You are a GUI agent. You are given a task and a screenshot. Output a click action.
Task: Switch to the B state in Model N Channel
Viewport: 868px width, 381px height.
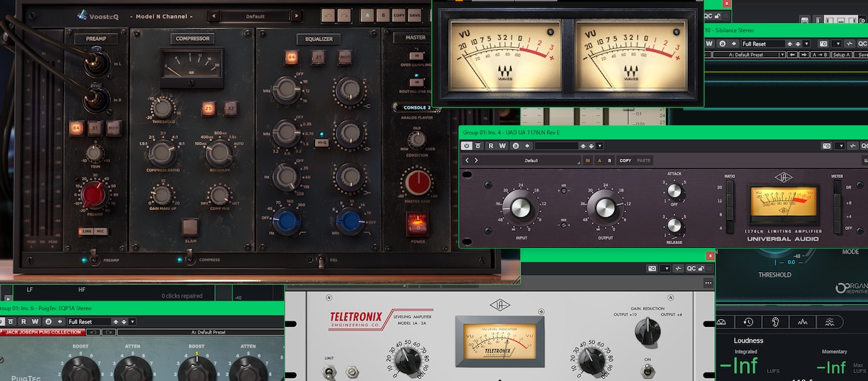383,15
